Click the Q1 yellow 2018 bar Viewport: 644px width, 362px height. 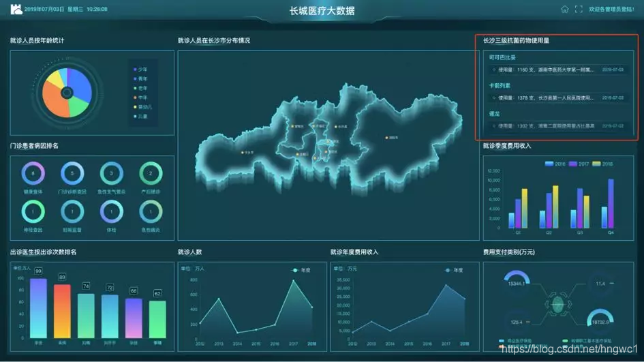pos(525,209)
